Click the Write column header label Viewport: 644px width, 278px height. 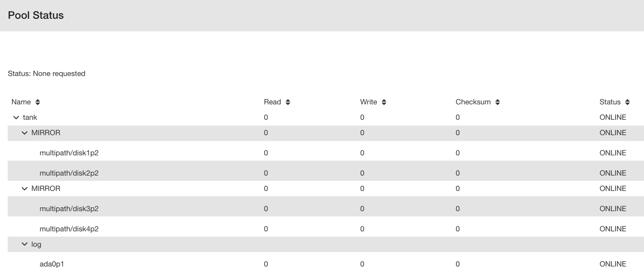coord(369,102)
